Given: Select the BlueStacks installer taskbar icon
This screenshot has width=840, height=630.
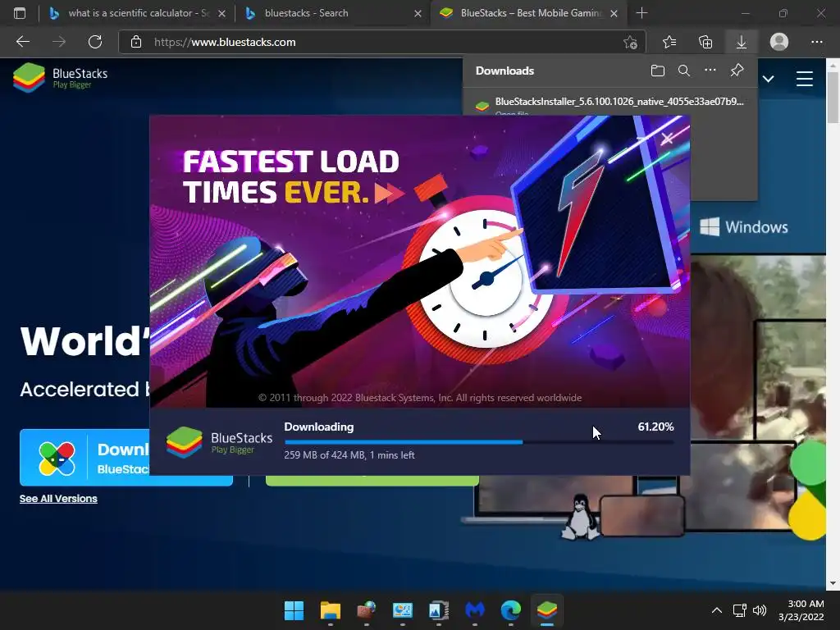Looking at the screenshot, I should 547,610.
